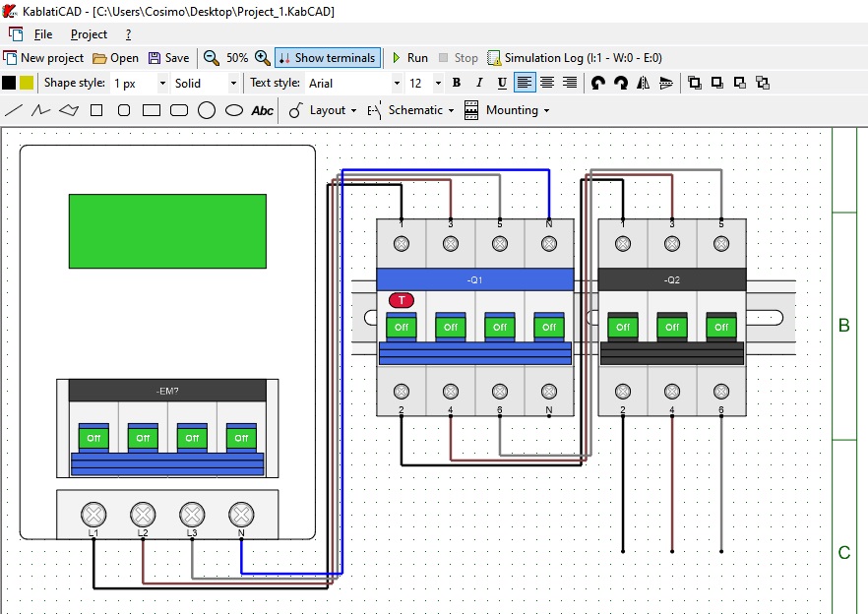Flip selection horizontally

click(643, 83)
